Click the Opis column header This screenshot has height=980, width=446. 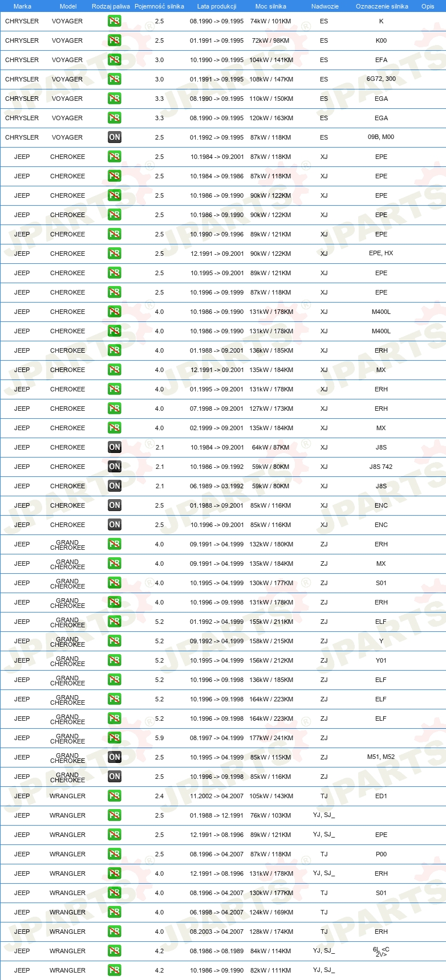click(x=428, y=6)
